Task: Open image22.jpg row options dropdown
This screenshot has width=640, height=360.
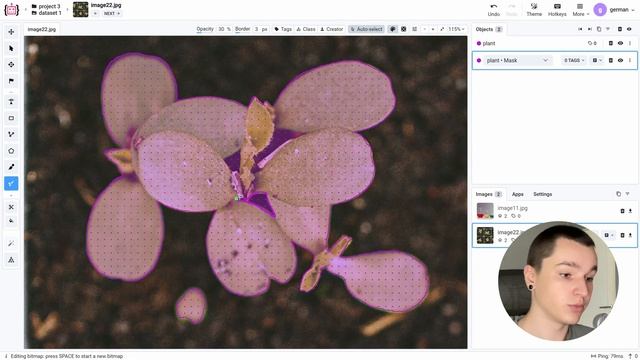Action: click(608, 235)
